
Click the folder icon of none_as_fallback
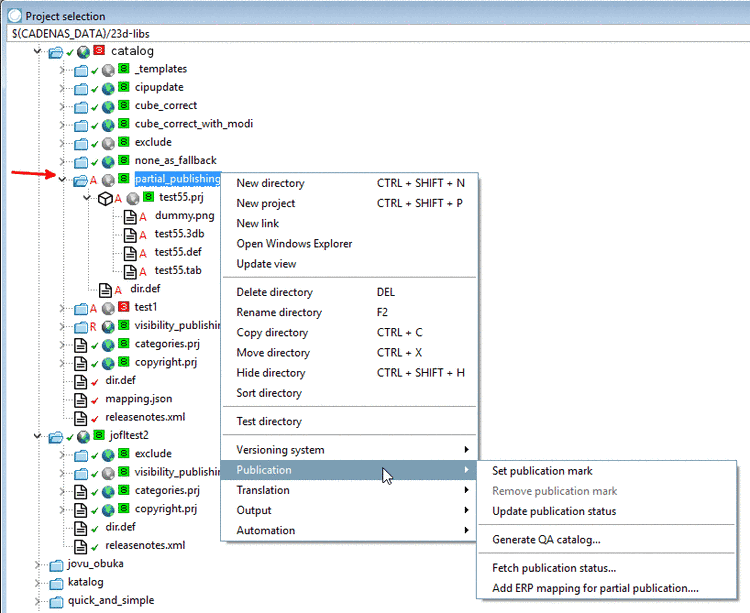click(x=81, y=162)
